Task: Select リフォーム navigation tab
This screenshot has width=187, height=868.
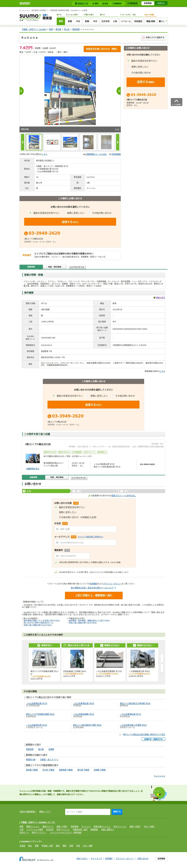Action: [126, 21]
